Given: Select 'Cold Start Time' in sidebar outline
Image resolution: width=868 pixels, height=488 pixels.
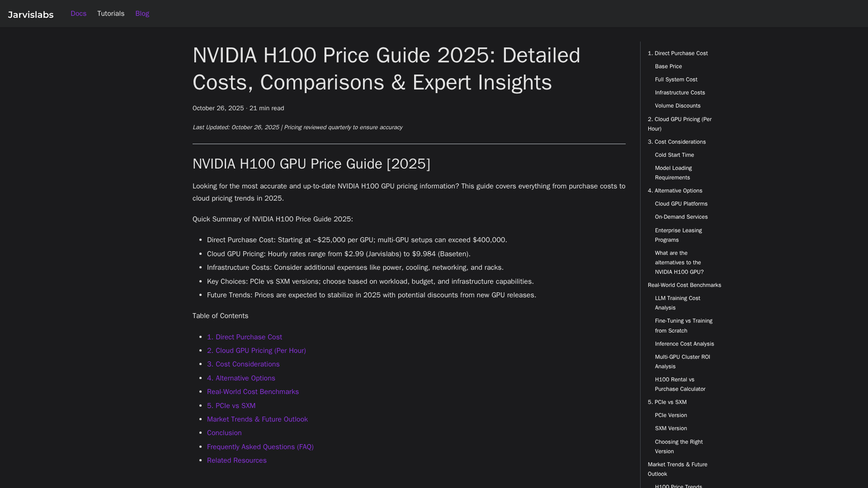Looking at the screenshot, I should tap(674, 155).
